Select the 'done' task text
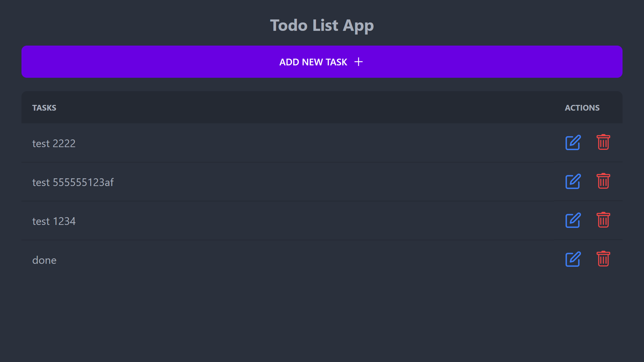644x362 pixels. pyautogui.click(x=44, y=260)
